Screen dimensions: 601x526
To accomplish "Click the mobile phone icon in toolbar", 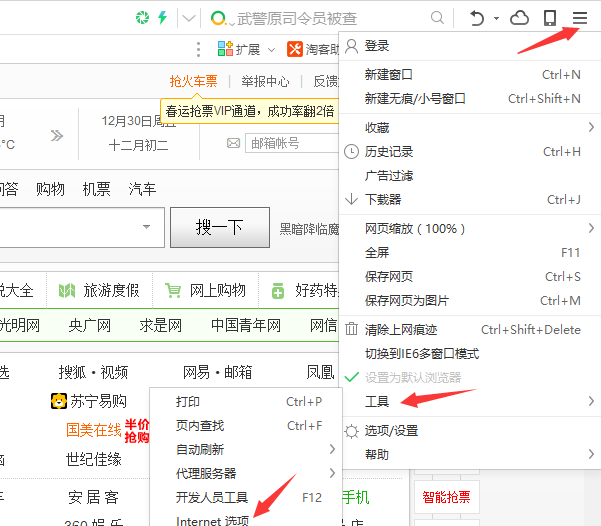I will click(x=550, y=18).
